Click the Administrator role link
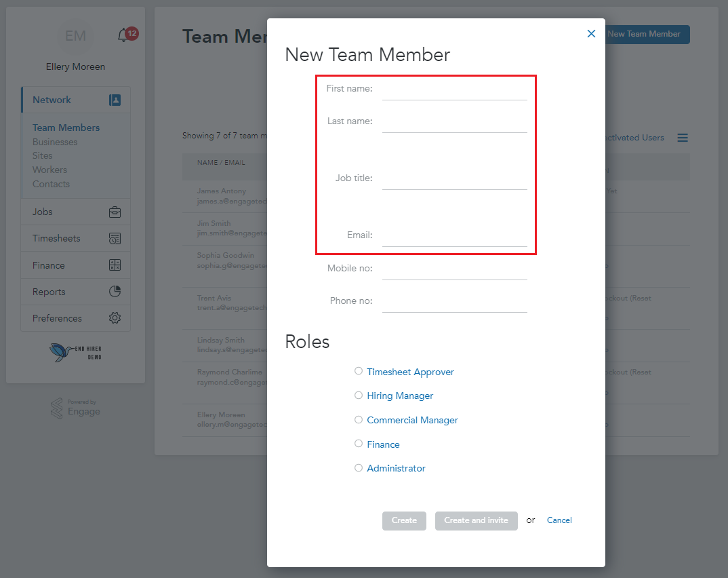The height and width of the screenshot is (578, 728). pos(396,468)
